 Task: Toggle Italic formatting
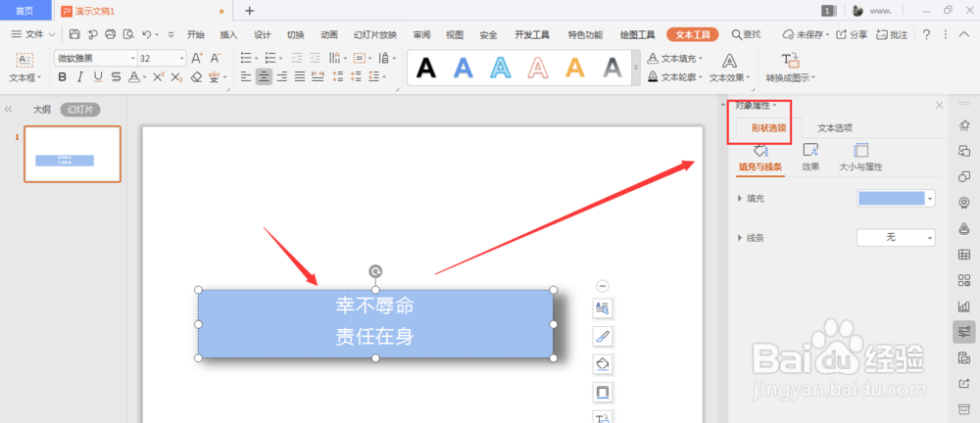tap(79, 76)
